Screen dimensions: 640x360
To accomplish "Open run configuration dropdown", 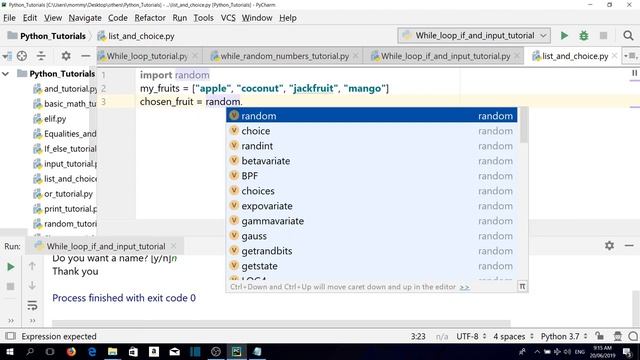I will (474, 36).
